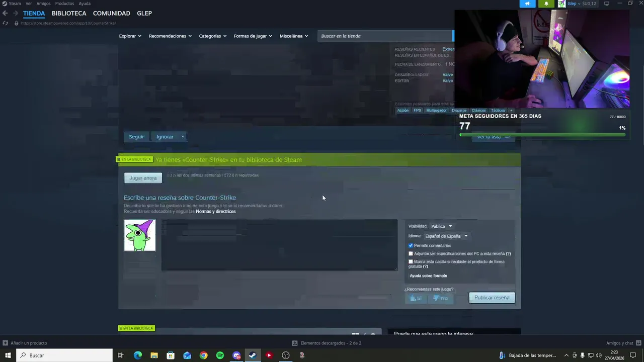The height and width of the screenshot is (362, 644).
Task: Open the Visibilidad Pública dropdown
Action: click(x=441, y=226)
